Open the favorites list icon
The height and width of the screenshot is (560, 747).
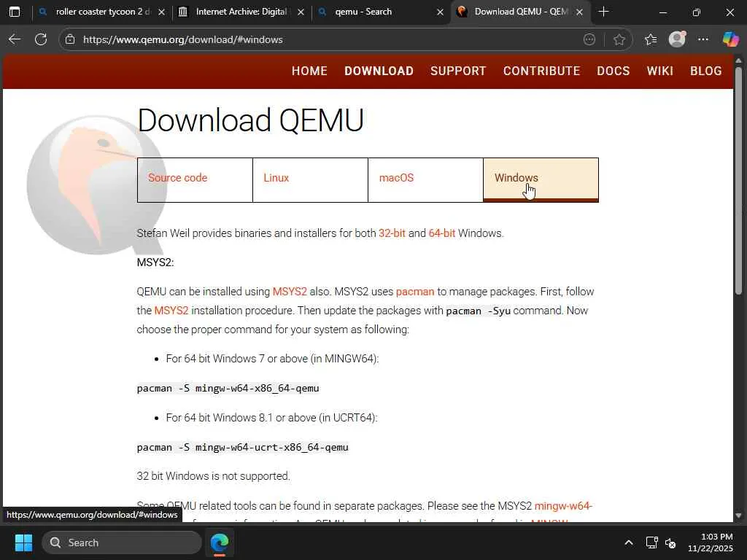(x=650, y=39)
